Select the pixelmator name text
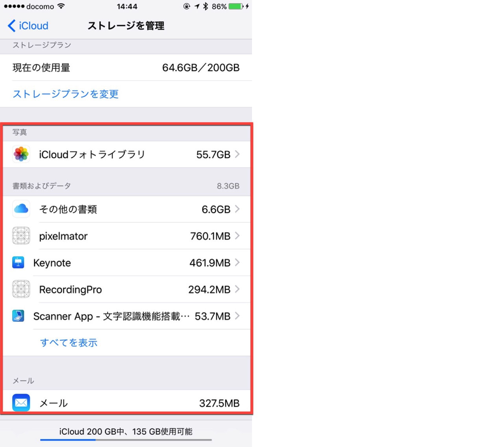Image resolution: width=504 pixels, height=447 pixels. pos(63,236)
